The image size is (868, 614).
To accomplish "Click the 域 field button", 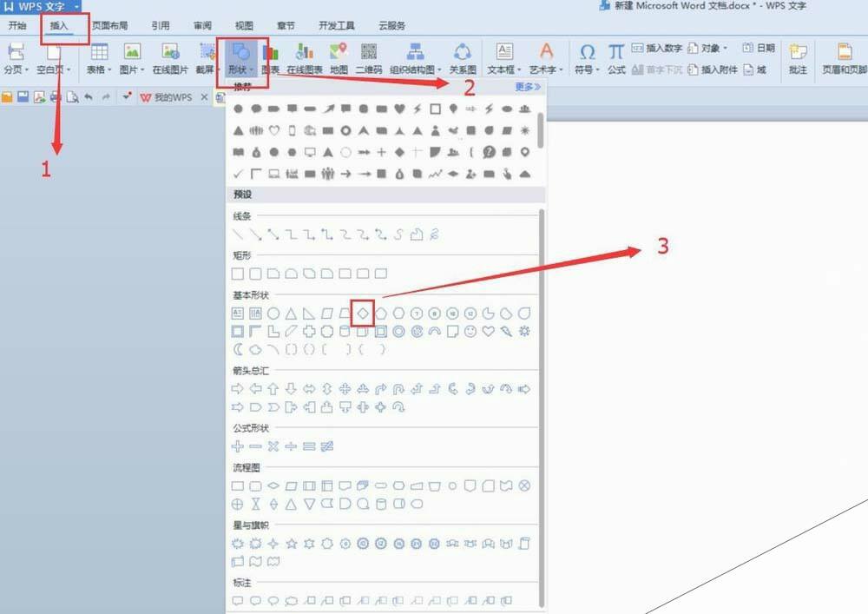I will (755, 69).
